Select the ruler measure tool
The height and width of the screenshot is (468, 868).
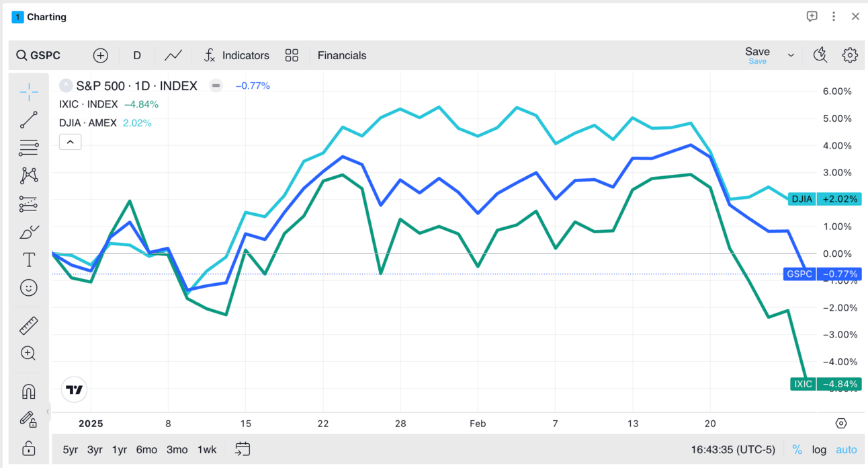29,325
